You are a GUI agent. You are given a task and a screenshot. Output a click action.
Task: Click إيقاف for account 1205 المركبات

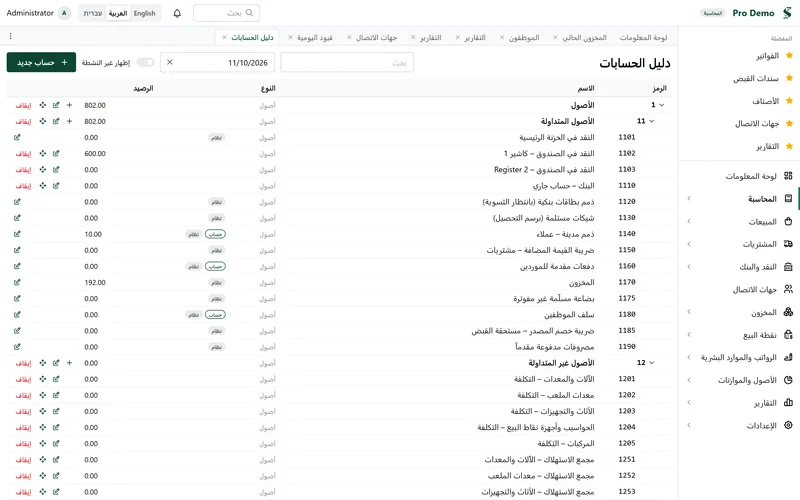coord(23,444)
